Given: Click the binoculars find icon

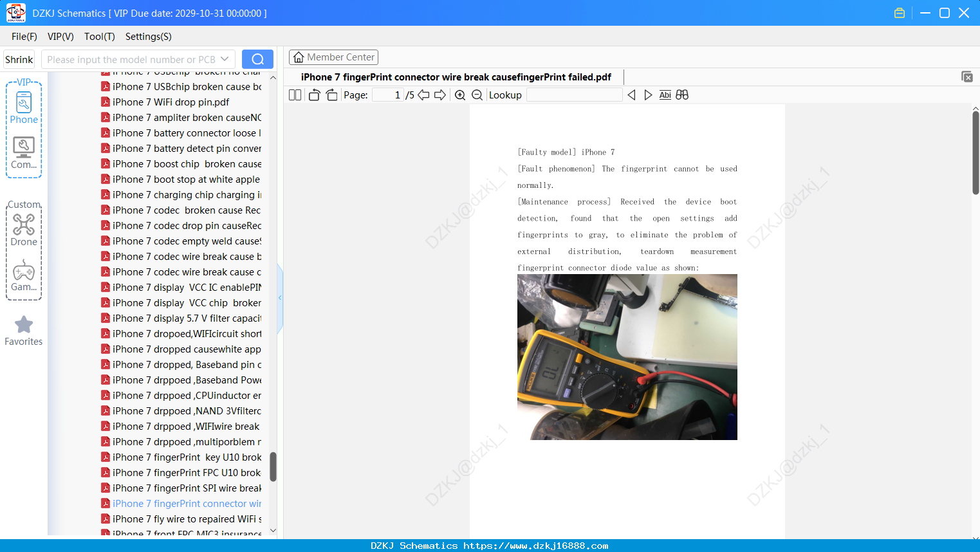Looking at the screenshot, I should (682, 95).
